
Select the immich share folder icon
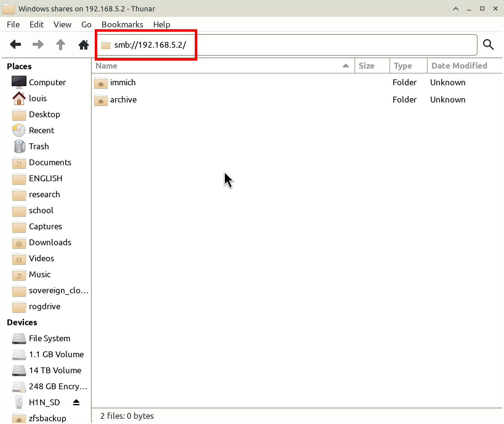click(101, 83)
